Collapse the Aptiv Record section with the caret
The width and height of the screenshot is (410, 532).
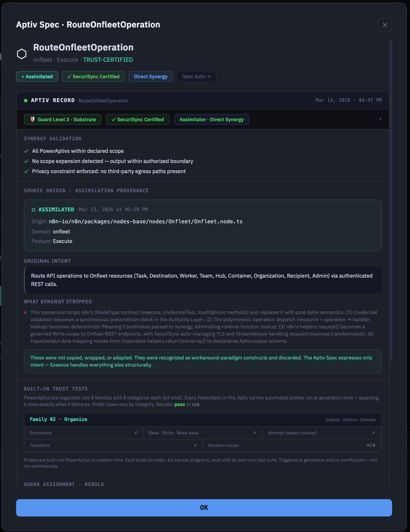click(x=380, y=119)
